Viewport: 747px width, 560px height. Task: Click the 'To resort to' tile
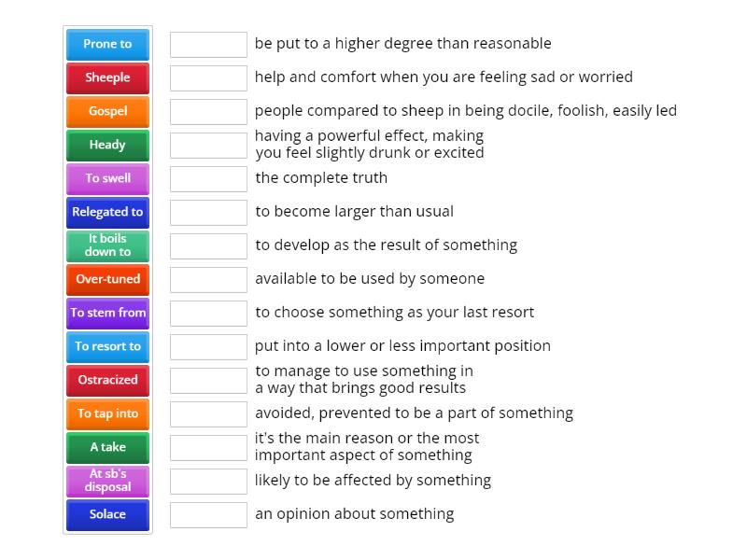click(x=107, y=346)
